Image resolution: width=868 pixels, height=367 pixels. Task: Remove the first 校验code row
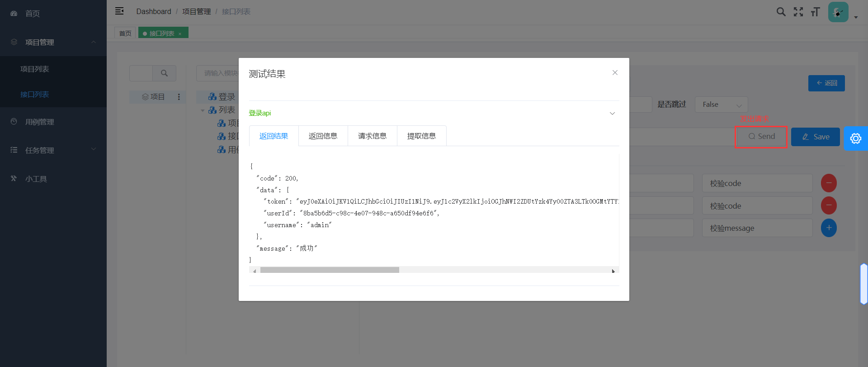tap(829, 183)
